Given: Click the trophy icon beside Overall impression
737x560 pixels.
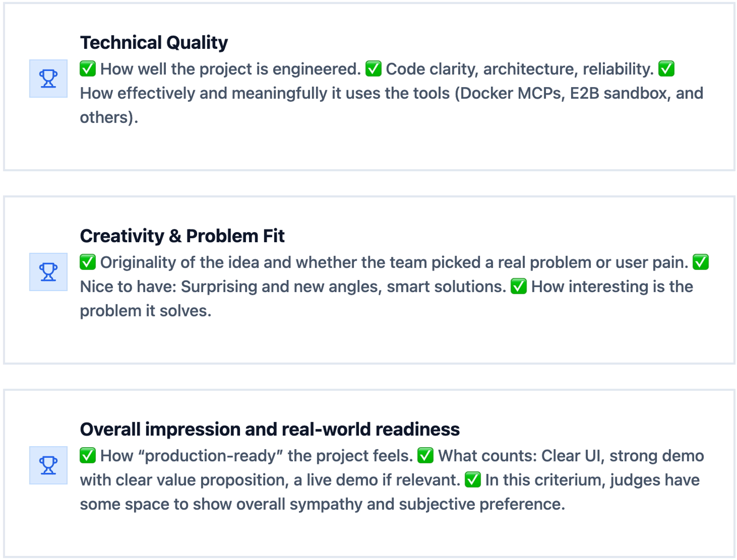Looking at the screenshot, I should (48, 465).
